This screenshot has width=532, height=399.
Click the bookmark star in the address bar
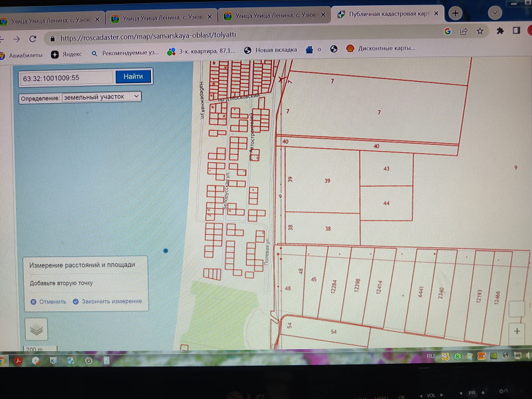480,31
